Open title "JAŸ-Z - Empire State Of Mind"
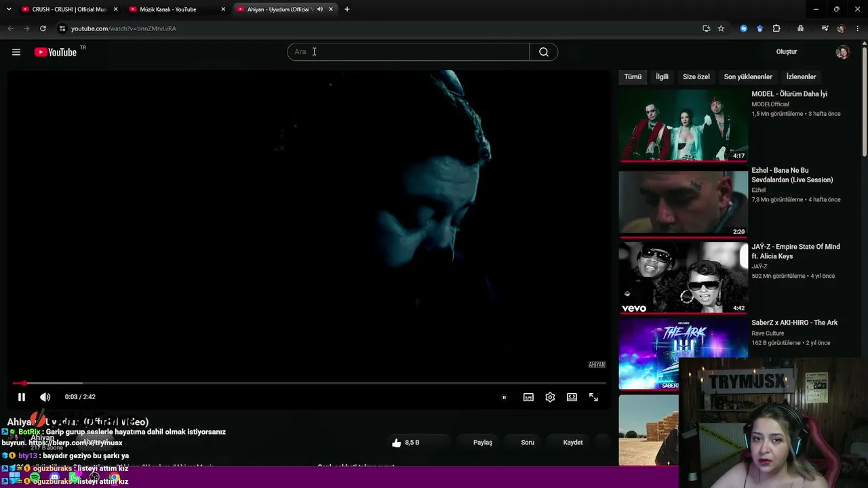 [x=795, y=251]
